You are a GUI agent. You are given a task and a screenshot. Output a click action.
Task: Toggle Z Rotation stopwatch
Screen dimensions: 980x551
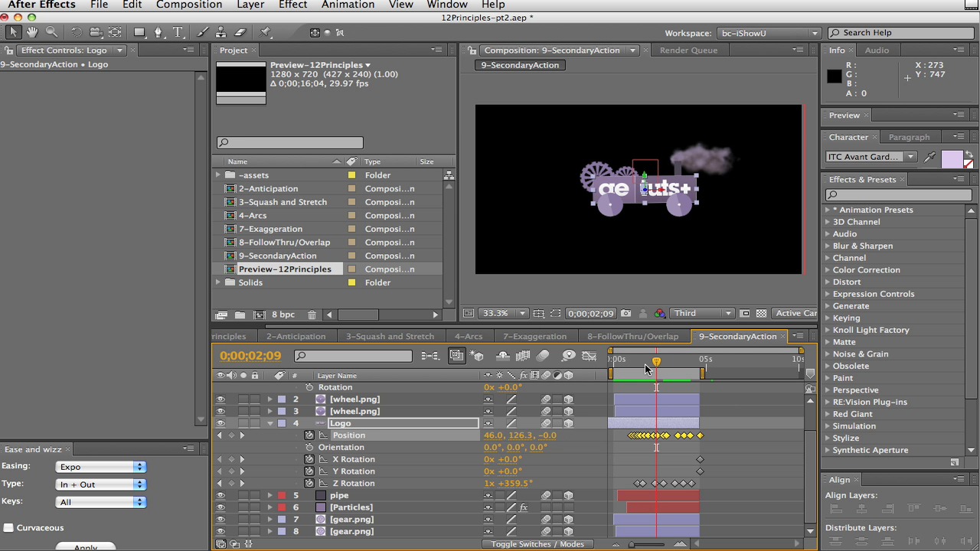coord(309,484)
